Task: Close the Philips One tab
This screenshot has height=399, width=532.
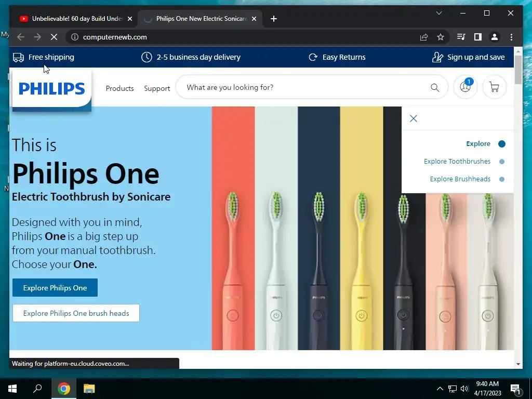Action: 254,19
